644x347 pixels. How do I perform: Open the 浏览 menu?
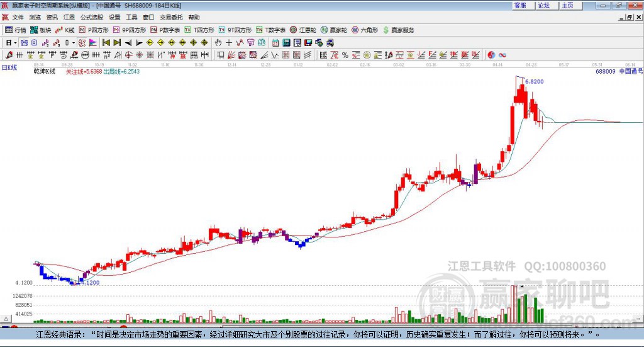coord(35,17)
